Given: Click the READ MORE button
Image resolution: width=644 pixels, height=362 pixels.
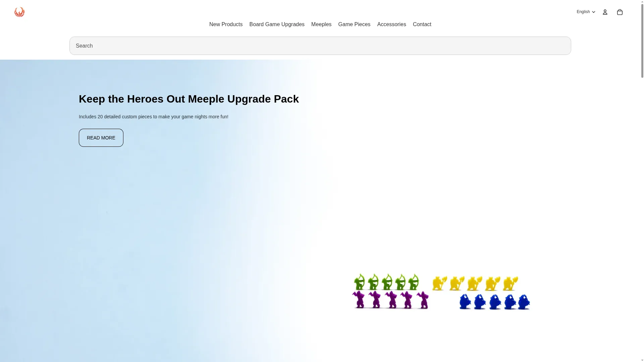Looking at the screenshot, I should coord(101,138).
